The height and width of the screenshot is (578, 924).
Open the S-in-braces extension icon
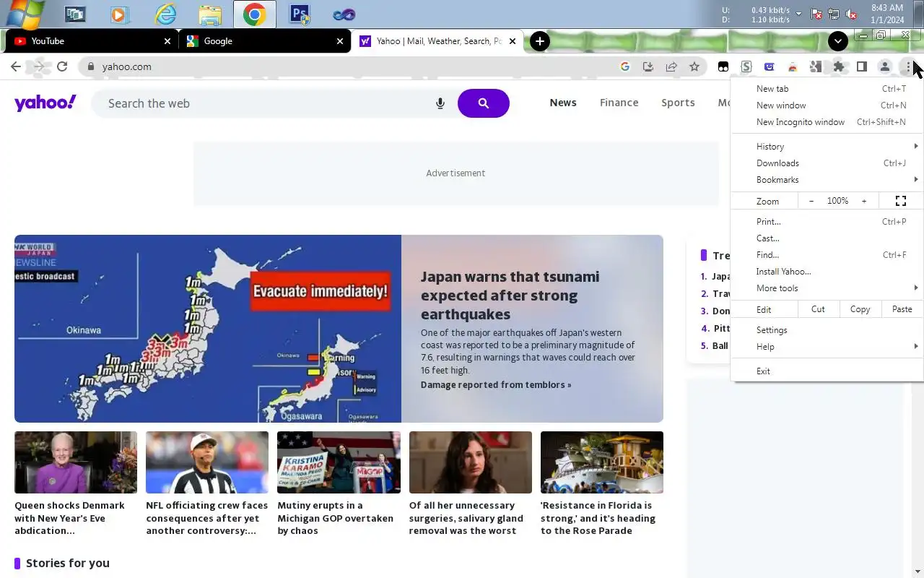746,66
